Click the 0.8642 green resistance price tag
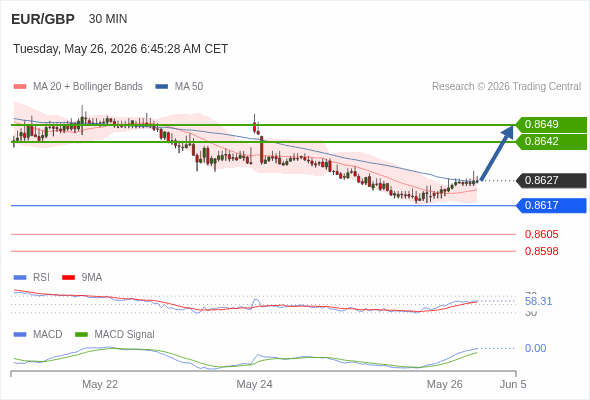The width and height of the screenshot is (590, 400). click(551, 142)
